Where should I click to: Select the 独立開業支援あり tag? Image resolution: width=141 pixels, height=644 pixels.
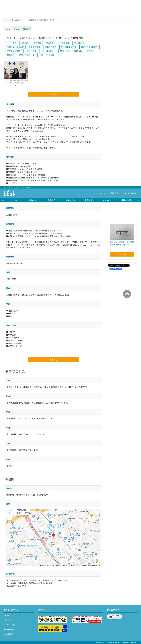[69, 47]
